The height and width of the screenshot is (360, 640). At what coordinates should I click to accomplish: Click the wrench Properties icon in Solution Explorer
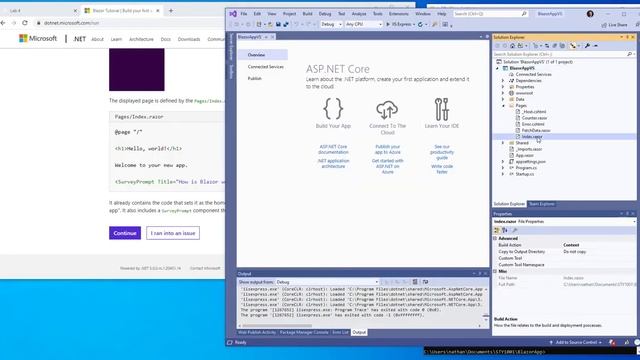[587, 46]
